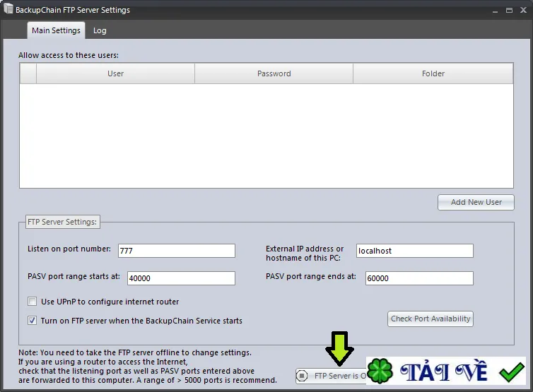The width and height of the screenshot is (533, 392).
Task: Click the 'FTP Server Settings:' group label
Action: pos(62,222)
